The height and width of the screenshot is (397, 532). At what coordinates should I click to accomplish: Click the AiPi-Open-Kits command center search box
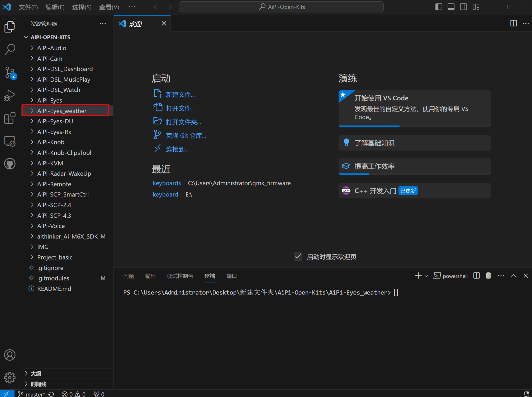click(281, 7)
